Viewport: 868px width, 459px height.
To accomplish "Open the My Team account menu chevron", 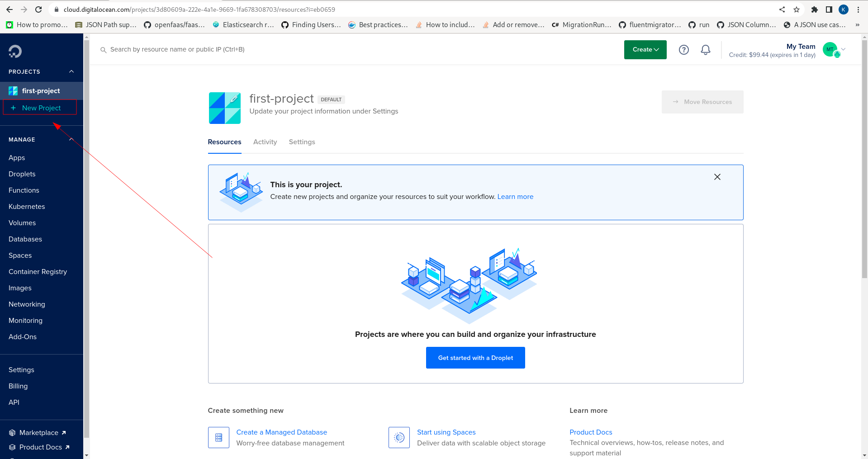I will tap(843, 49).
